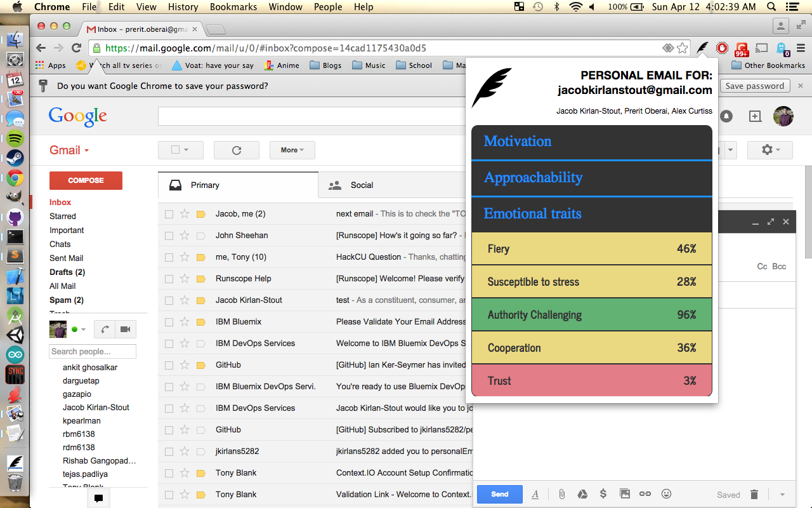Star the Runscope Help email
The width and height of the screenshot is (812, 508).
185,279
